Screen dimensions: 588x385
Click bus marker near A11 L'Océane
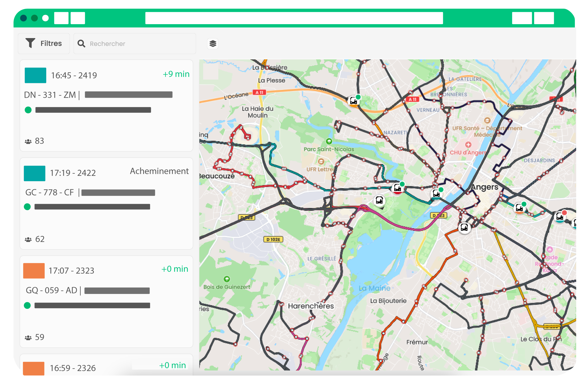353,101
